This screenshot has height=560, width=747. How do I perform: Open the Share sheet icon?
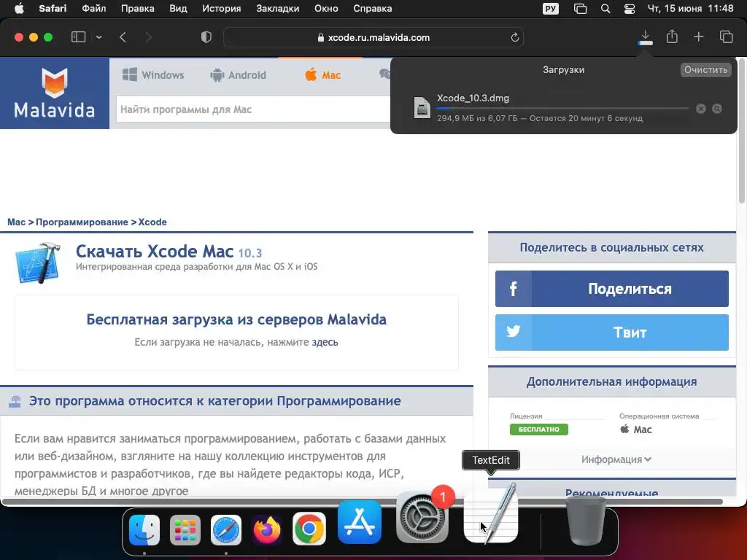(x=672, y=36)
